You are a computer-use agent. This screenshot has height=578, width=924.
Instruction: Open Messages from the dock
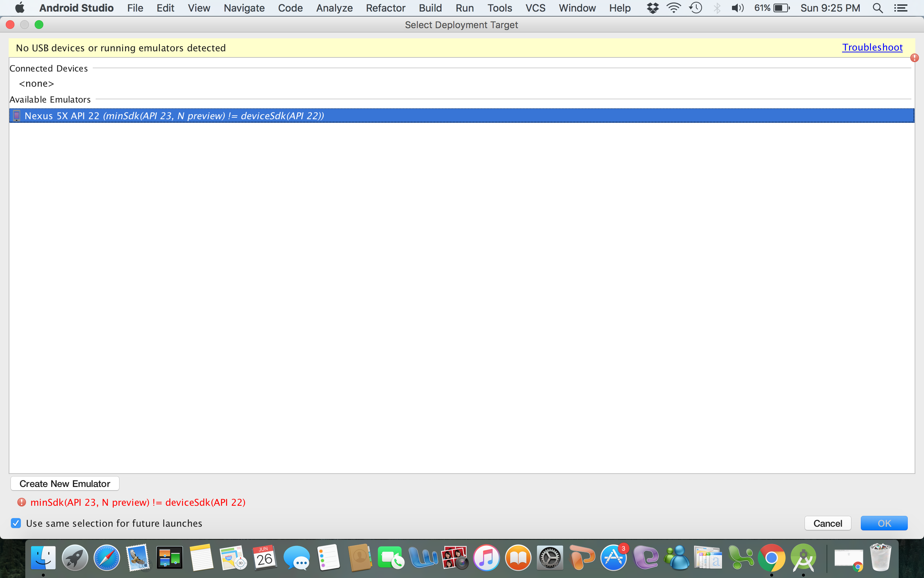[x=297, y=558]
